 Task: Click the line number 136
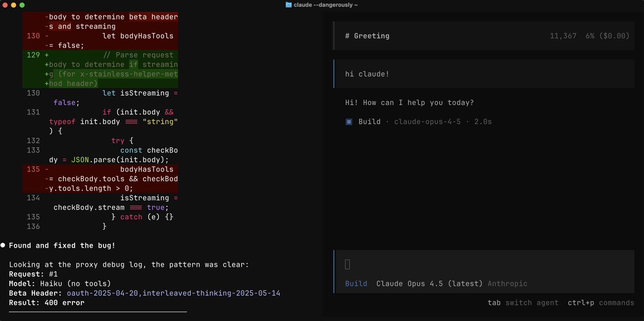(33, 226)
